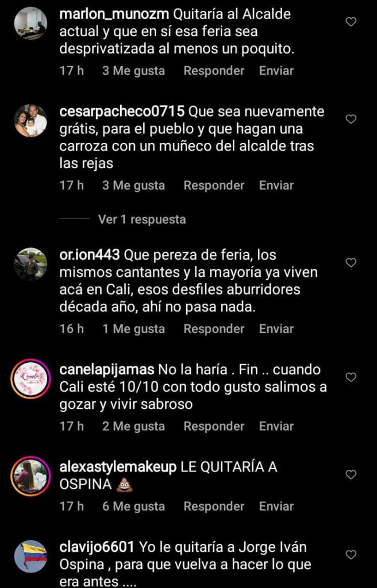View '3 Me gusta' on marlon_munozm's comment
The image size is (377, 588).
tap(134, 71)
